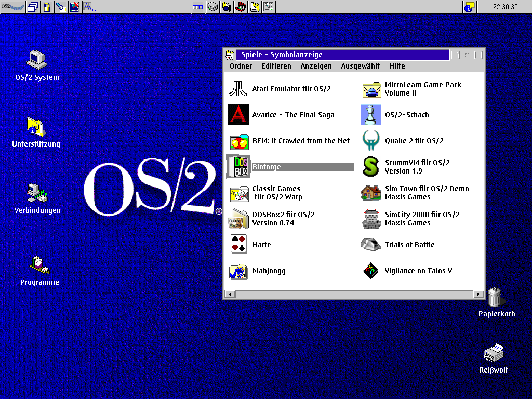Click the horizontal scrollbar track in Spiele

354,294
